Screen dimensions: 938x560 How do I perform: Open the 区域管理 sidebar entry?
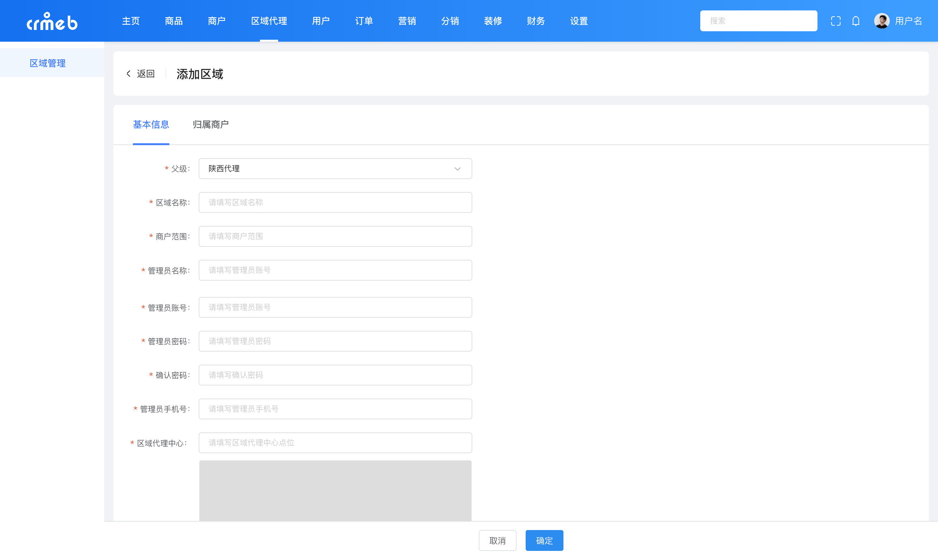(x=48, y=63)
